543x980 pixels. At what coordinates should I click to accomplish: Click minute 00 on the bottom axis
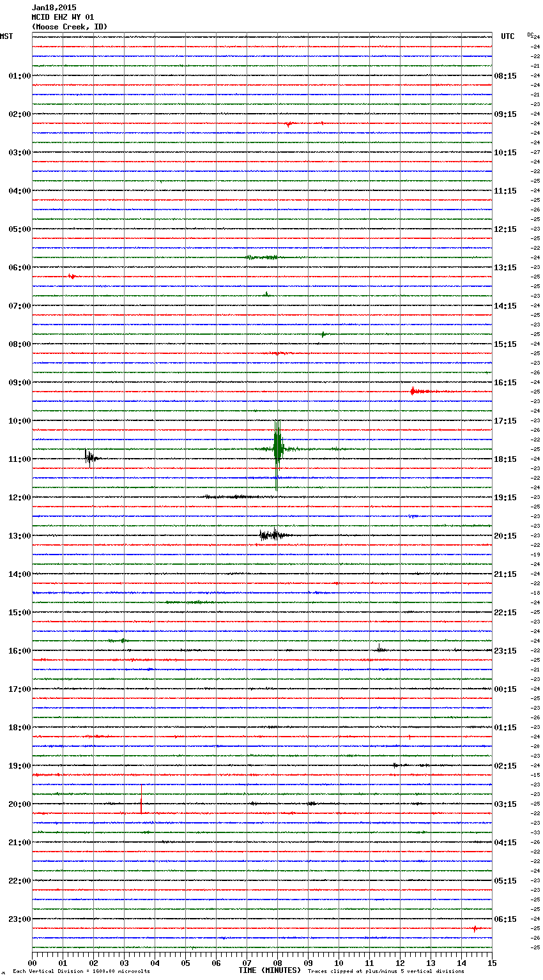[32, 963]
